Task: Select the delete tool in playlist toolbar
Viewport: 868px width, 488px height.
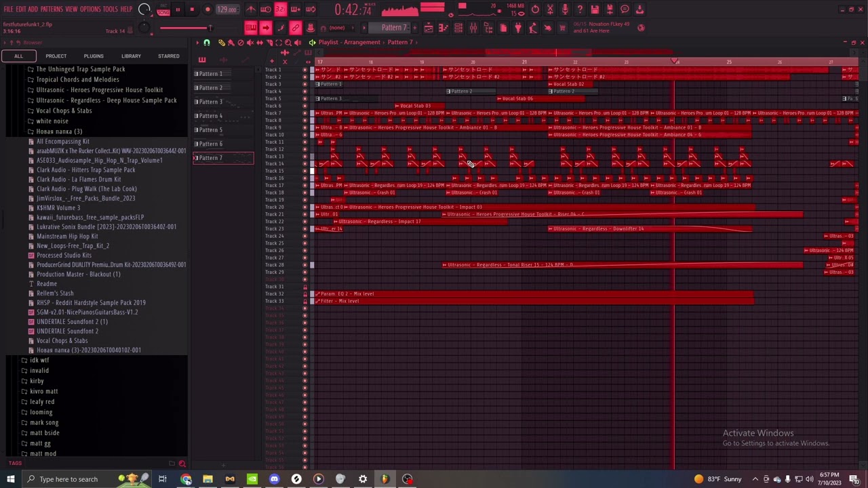Action: 241,43
